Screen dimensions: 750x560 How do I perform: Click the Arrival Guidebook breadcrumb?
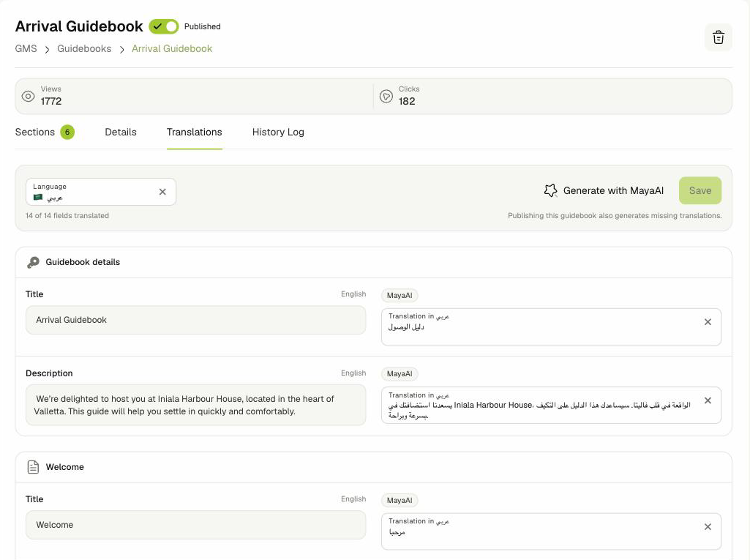tap(172, 49)
